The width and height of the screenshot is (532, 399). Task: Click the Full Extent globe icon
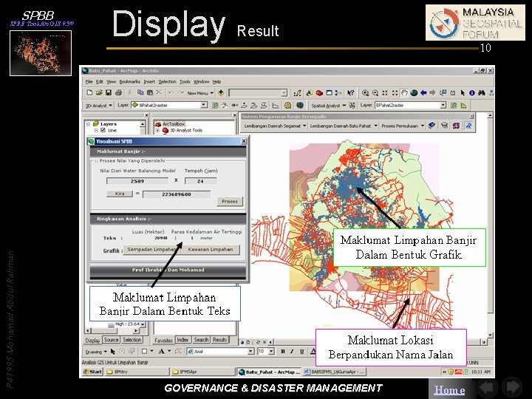(414, 92)
